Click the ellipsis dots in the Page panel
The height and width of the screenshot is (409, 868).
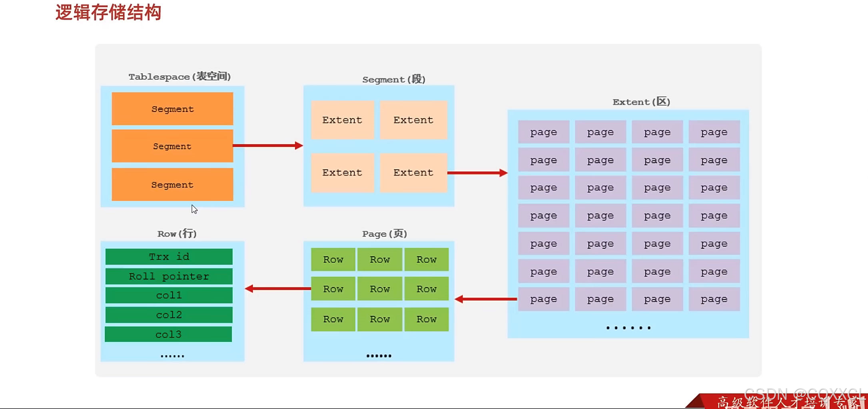click(x=379, y=356)
